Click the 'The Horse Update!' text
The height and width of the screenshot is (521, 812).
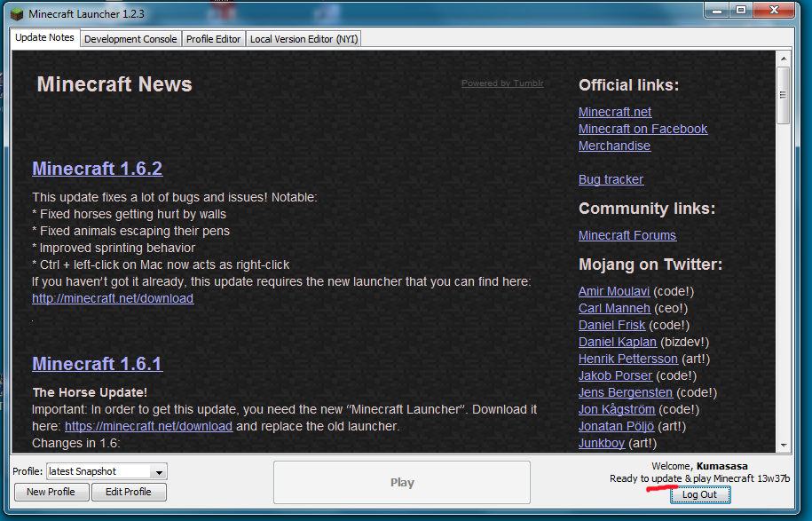tap(90, 392)
